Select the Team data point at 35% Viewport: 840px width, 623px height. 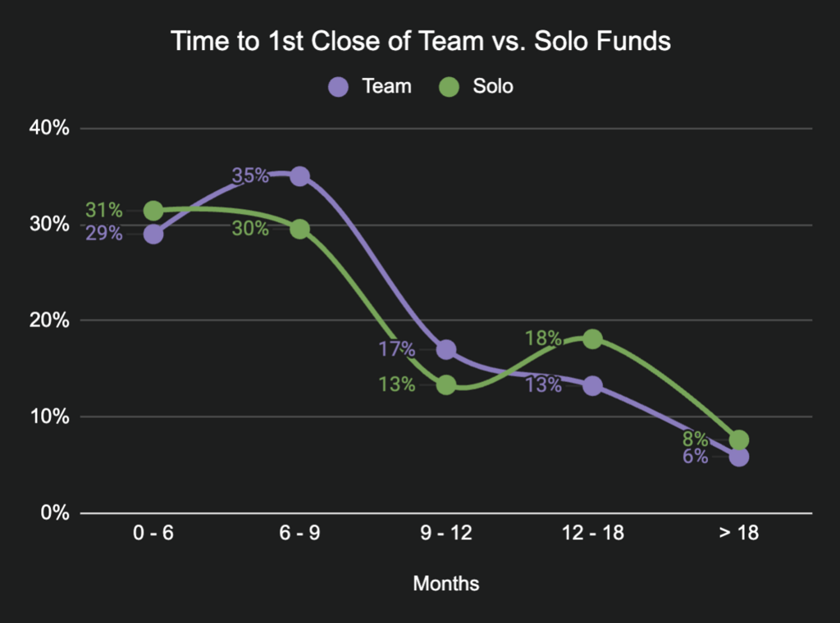pos(299,176)
